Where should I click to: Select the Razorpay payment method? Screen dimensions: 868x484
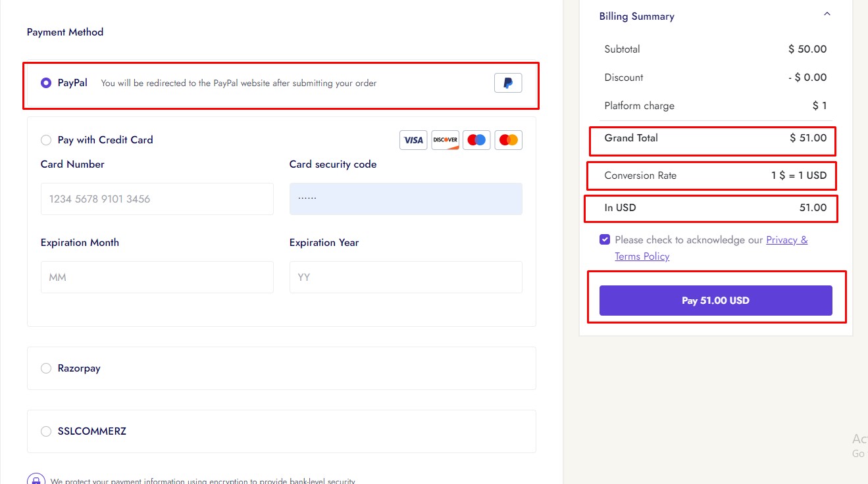click(46, 368)
